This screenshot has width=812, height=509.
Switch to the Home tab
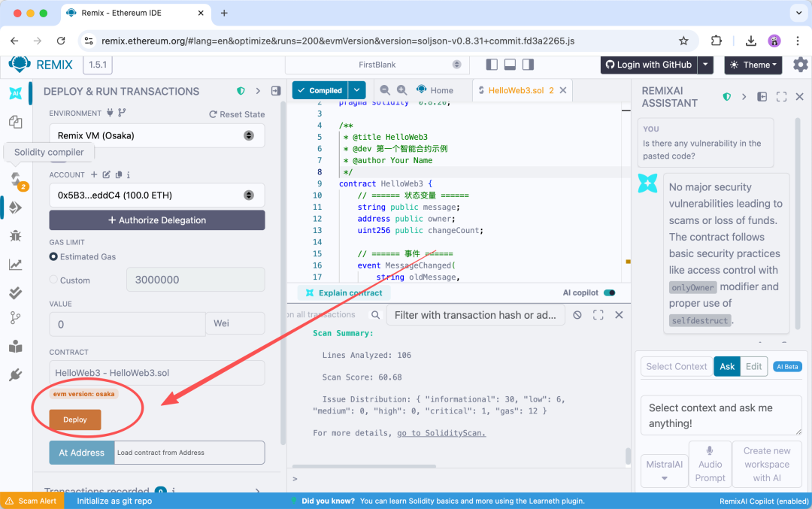(435, 90)
